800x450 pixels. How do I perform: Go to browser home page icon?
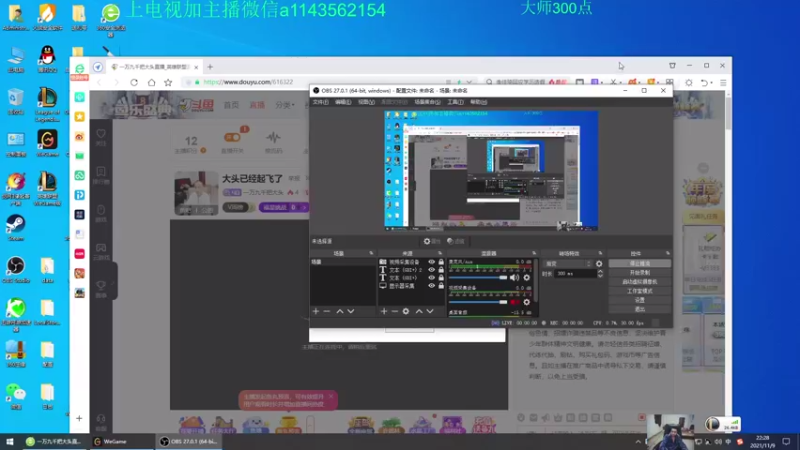pos(152,82)
